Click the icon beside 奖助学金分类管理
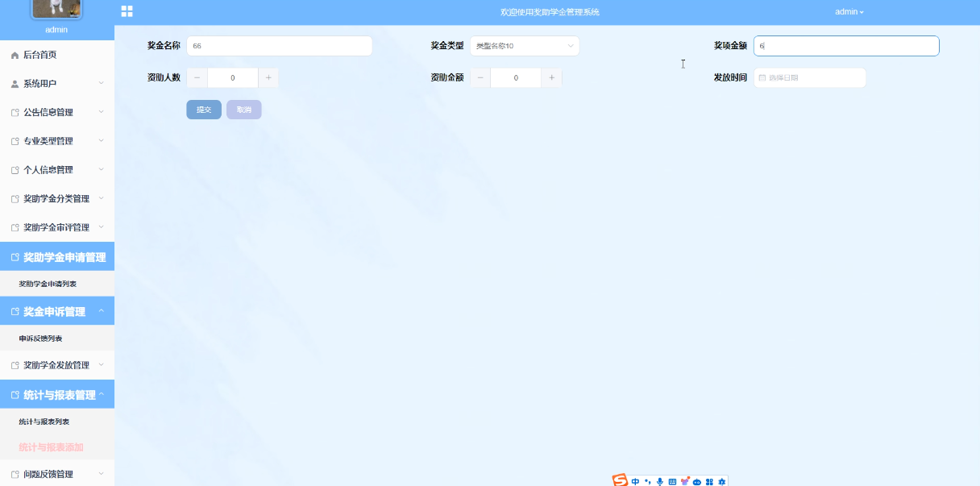Screen dimensions: 980x486 pos(15,199)
